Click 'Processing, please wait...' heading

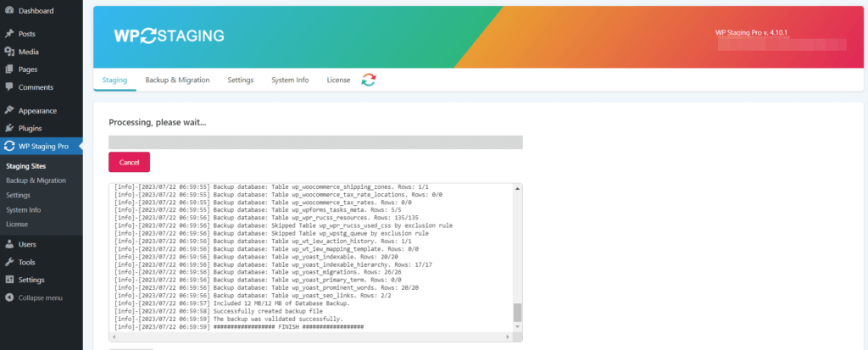[157, 122]
